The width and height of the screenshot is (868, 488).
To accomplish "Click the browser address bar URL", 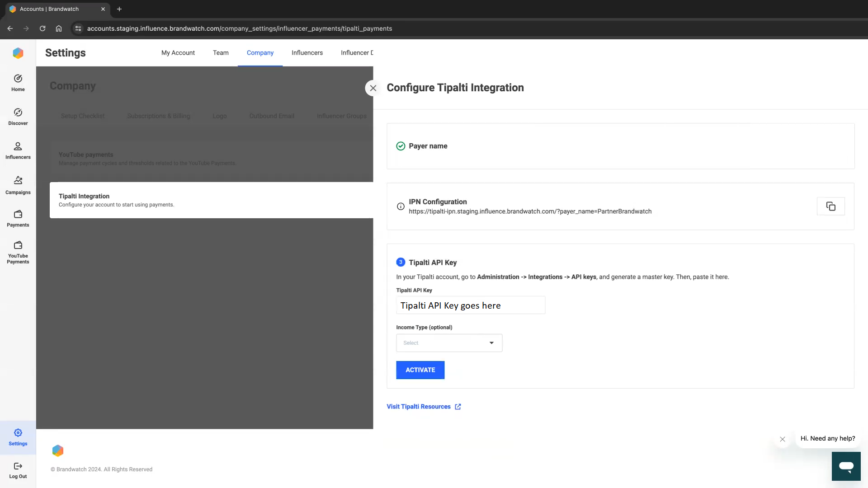I will 240,28.
